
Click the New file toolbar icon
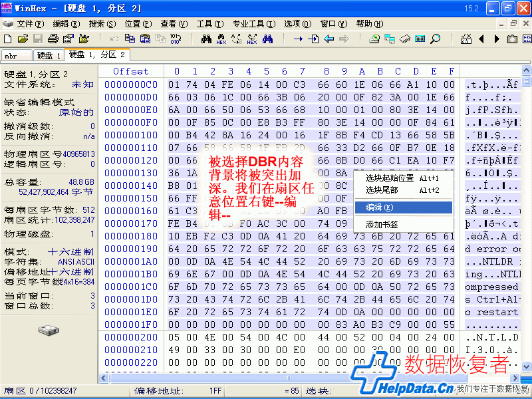tap(7, 39)
